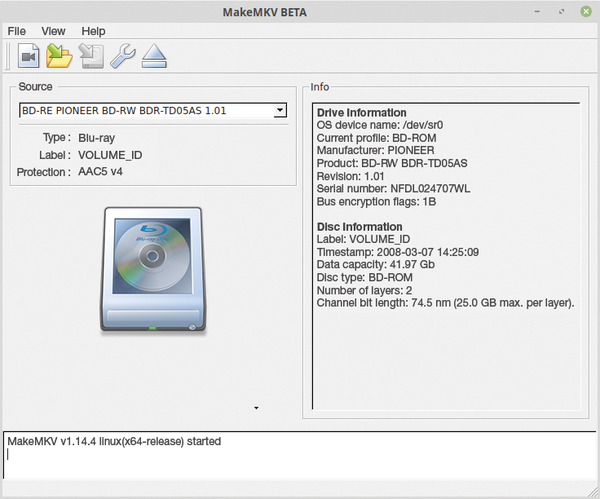Click 'Product: BD-RW BDR-TD05AS' line

tap(392, 163)
